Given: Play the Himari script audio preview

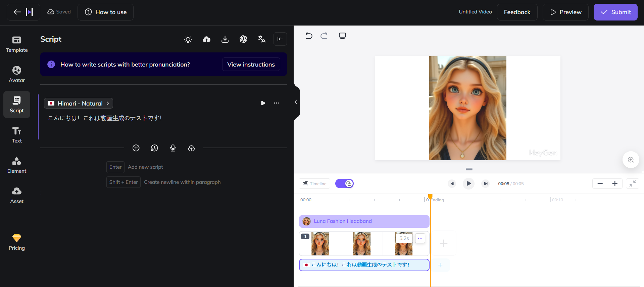Looking at the screenshot, I should click(263, 103).
